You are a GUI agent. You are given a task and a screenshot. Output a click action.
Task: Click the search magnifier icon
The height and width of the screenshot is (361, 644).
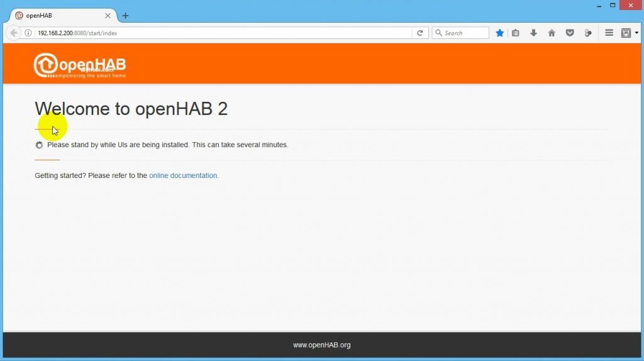438,33
